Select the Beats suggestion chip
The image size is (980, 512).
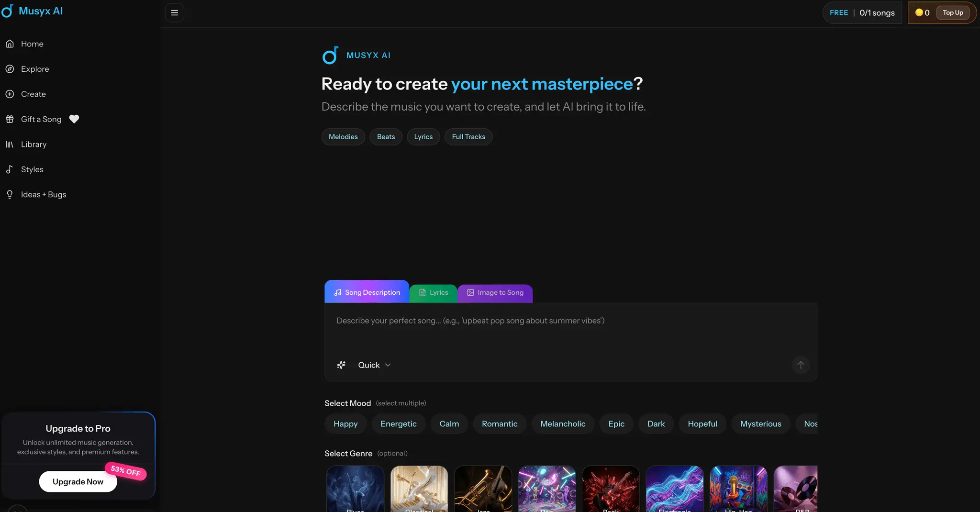pos(386,137)
